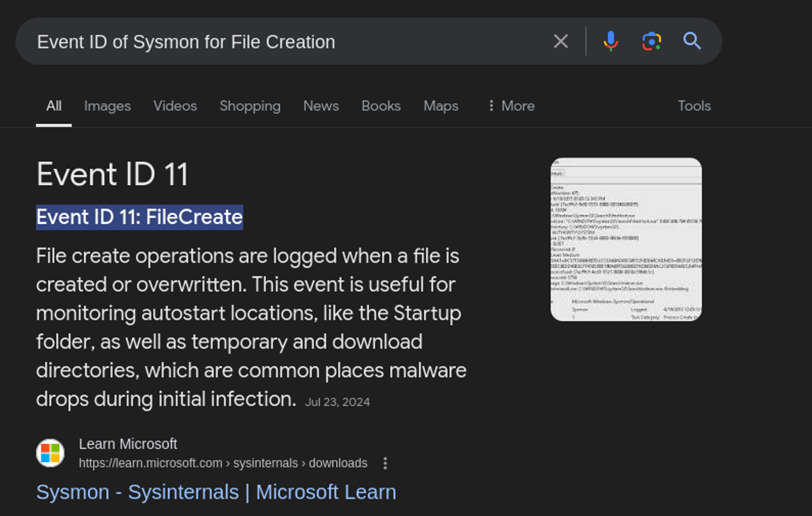Go to the News tab
The width and height of the screenshot is (812, 516).
tap(321, 106)
